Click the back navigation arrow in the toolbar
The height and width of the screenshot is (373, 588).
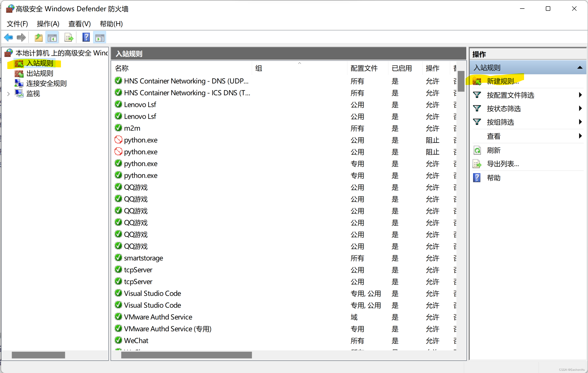coord(8,37)
